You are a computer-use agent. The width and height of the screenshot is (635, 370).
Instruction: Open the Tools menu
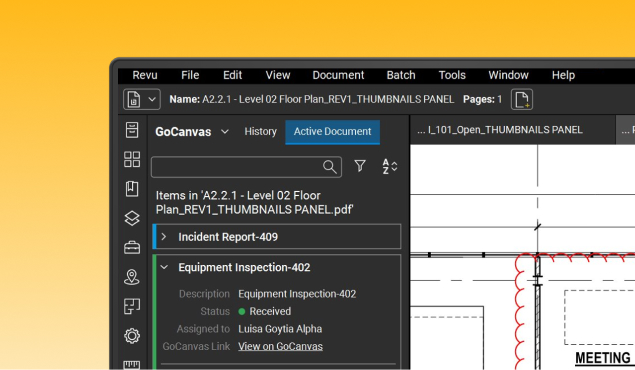[452, 75]
